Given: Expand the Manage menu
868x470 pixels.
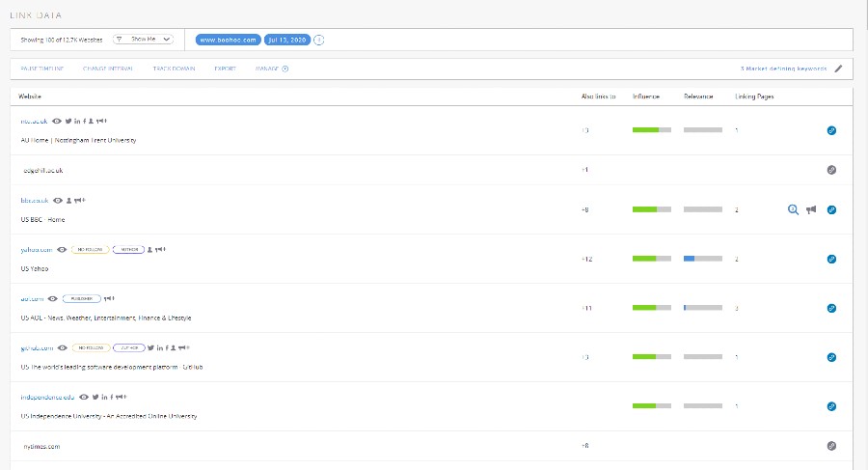Looking at the screenshot, I should pos(272,69).
